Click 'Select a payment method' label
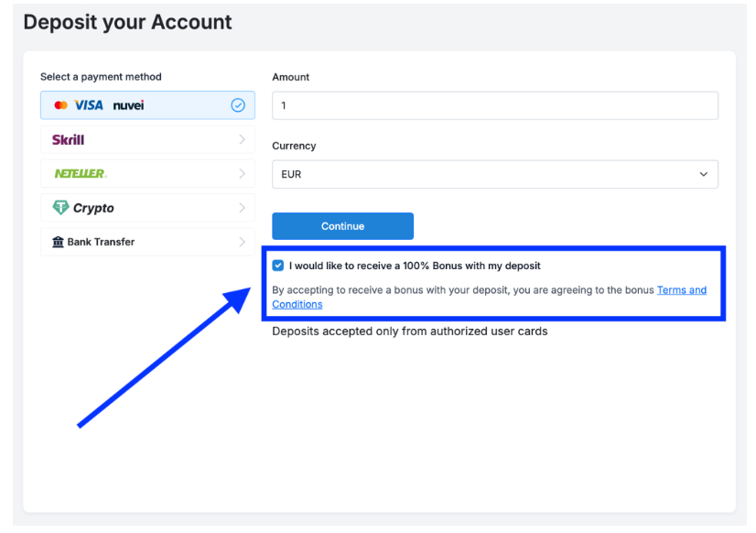 pyautogui.click(x=101, y=77)
